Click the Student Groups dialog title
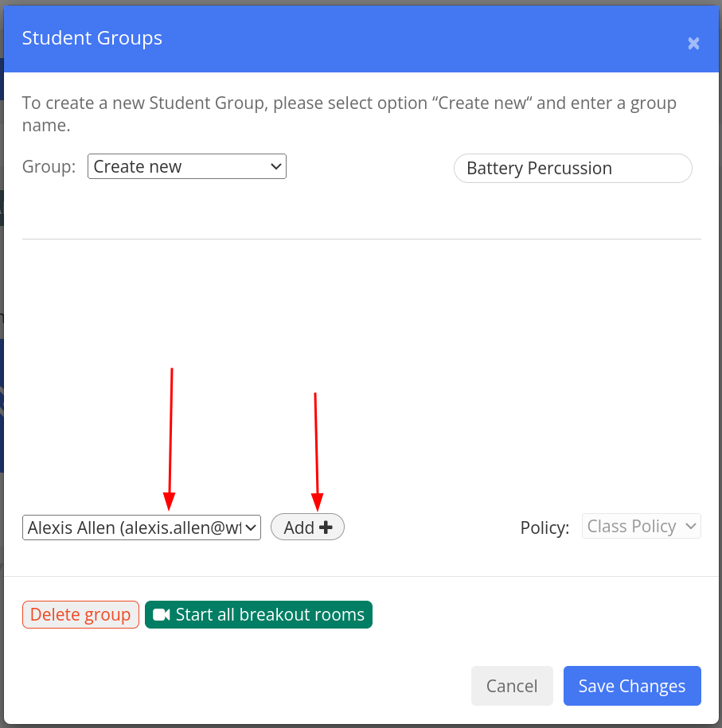This screenshot has width=722, height=728. (x=92, y=38)
